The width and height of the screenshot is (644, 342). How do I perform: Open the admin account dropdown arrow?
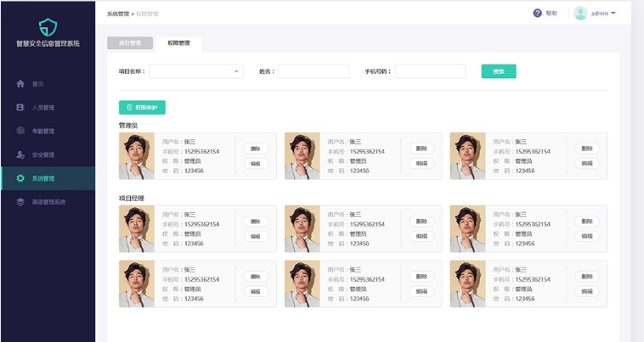coord(613,14)
